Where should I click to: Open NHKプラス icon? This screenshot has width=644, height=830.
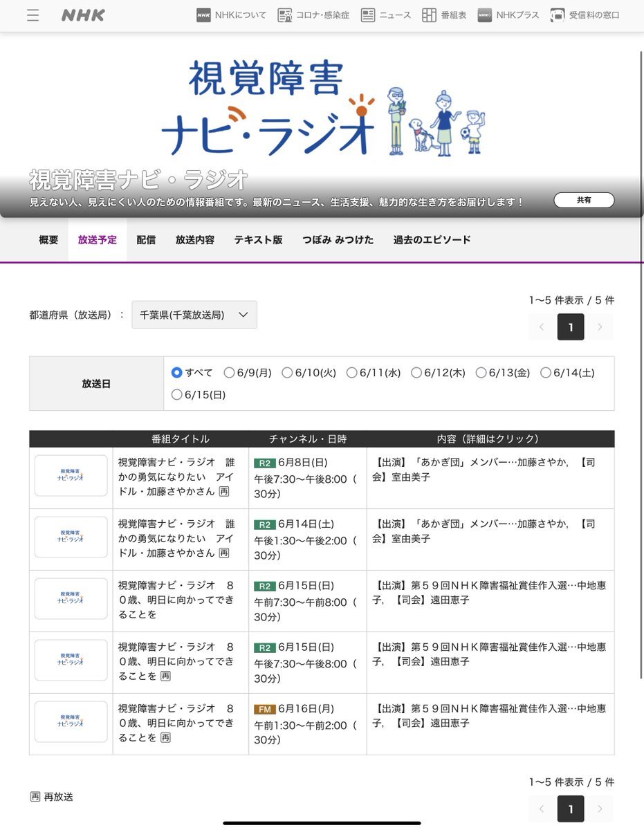484,15
